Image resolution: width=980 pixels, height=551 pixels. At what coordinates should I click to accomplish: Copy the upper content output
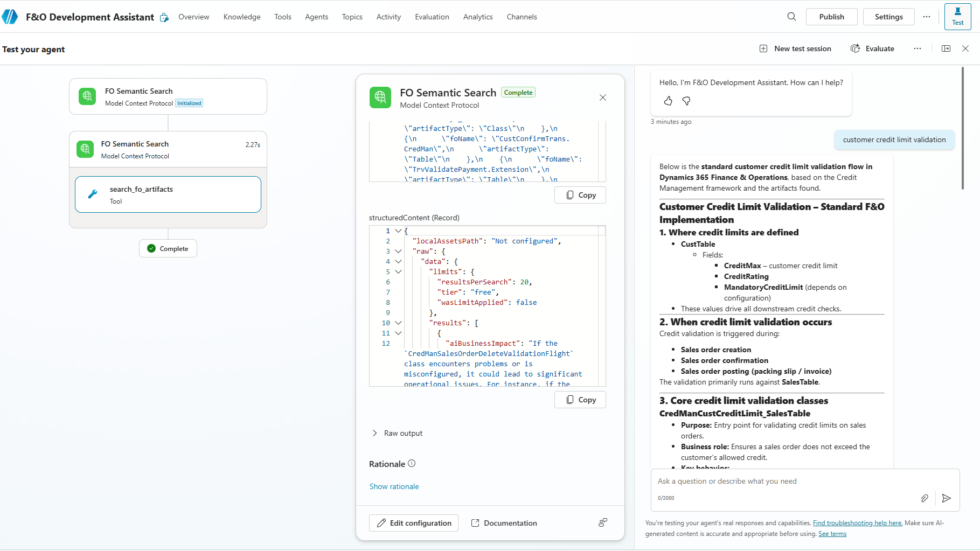point(580,195)
